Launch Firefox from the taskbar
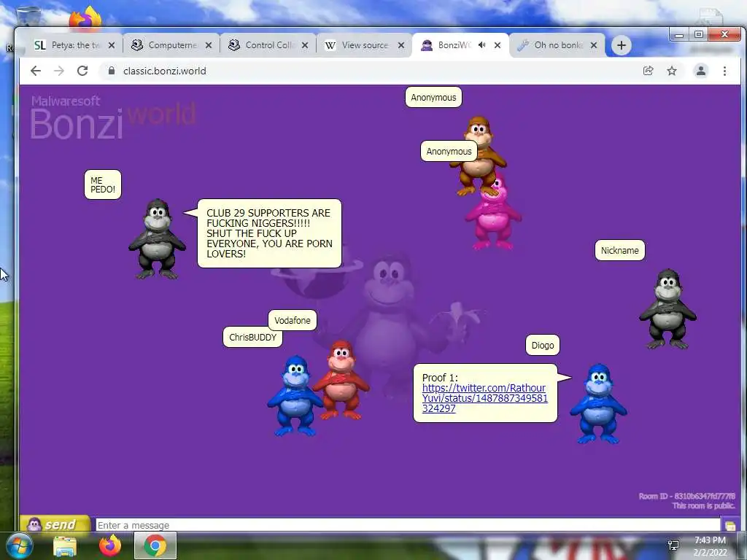 pyautogui.click(x=110, y=545)
